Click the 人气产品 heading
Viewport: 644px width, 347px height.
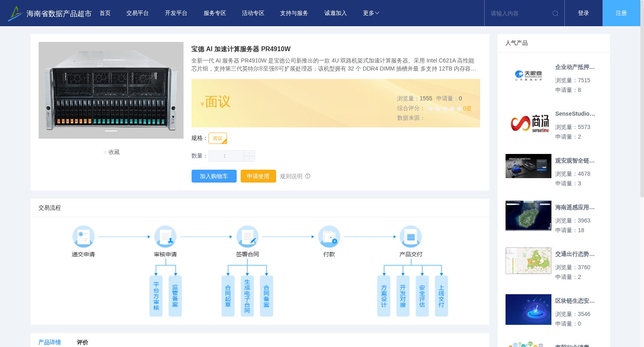click(x=516, y=43)
